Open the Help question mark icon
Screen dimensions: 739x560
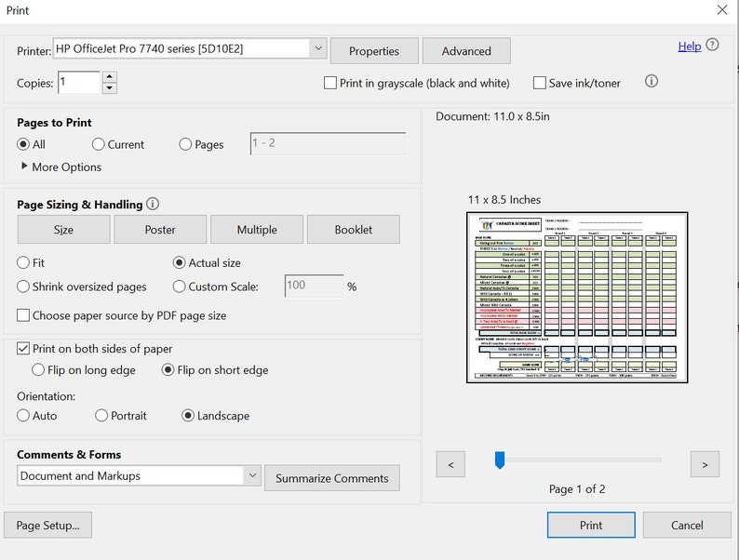point(712,46)
